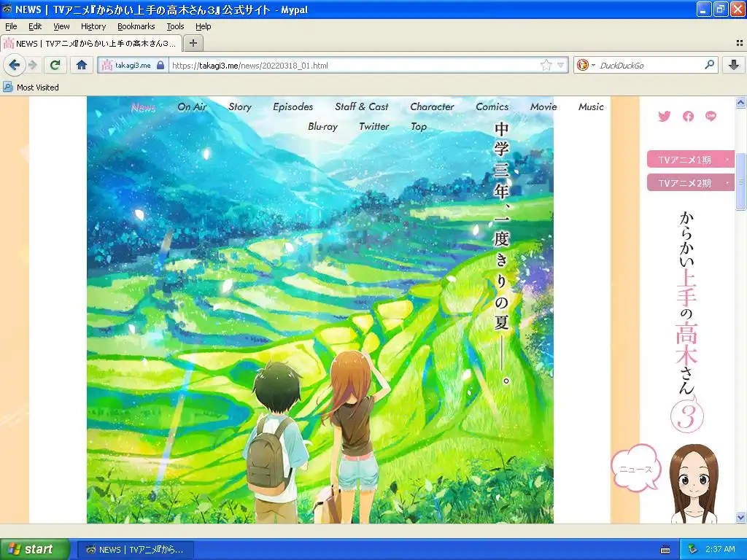Open the Story navigation link
This screenshot has height=560, width=747.
pyautogui.click(x=239, y=107)
